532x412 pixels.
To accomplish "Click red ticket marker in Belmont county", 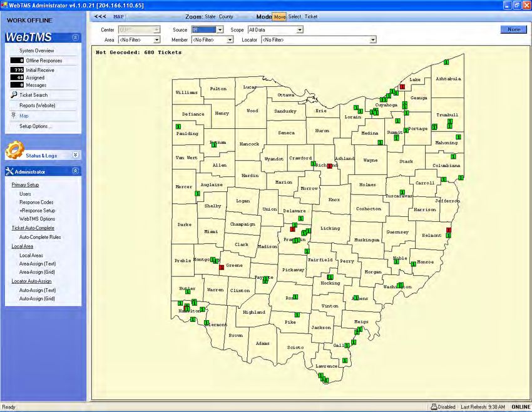I will (449, 229).
